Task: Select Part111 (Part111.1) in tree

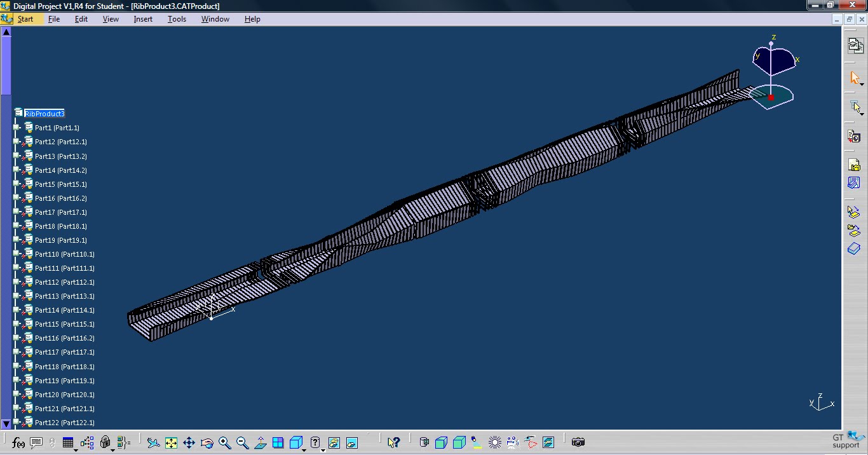Action: (x=65, y=268)
